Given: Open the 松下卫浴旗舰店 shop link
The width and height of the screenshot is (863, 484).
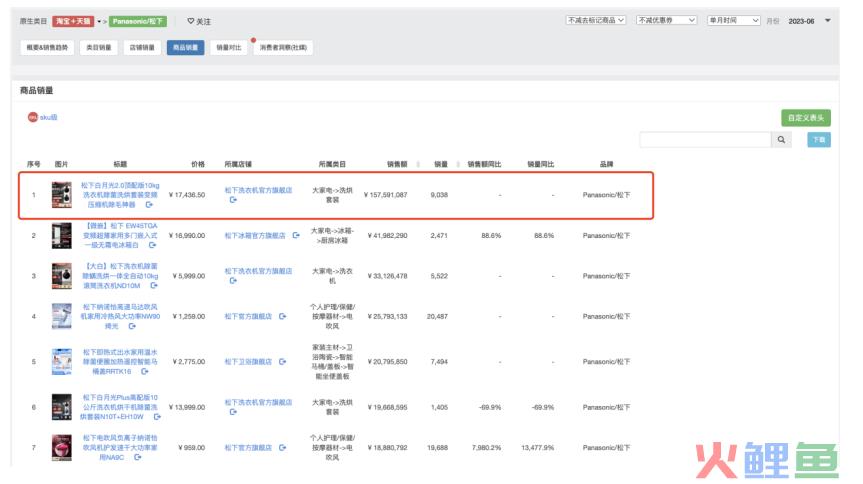Looking at the screenshot, I should pos(248,362).
